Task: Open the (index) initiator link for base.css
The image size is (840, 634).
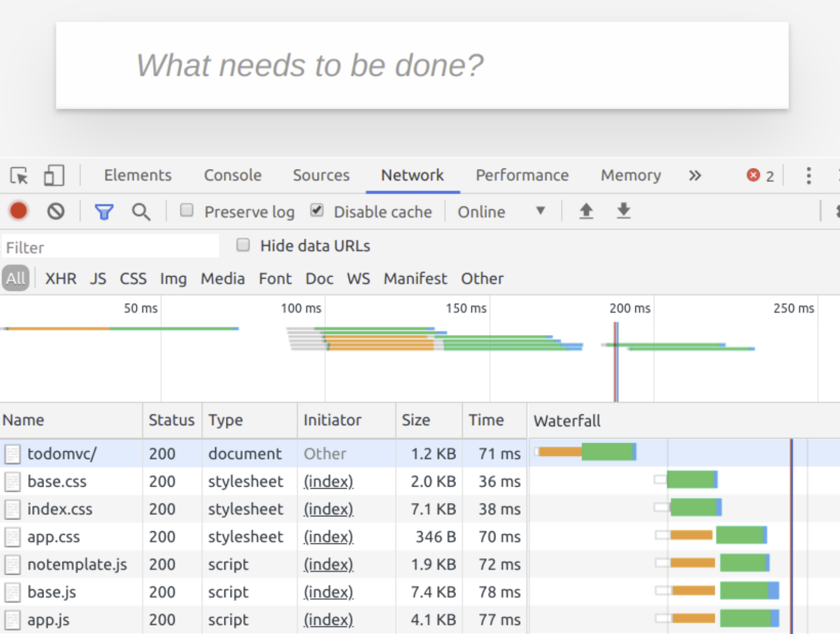Action: click(328, 481)
